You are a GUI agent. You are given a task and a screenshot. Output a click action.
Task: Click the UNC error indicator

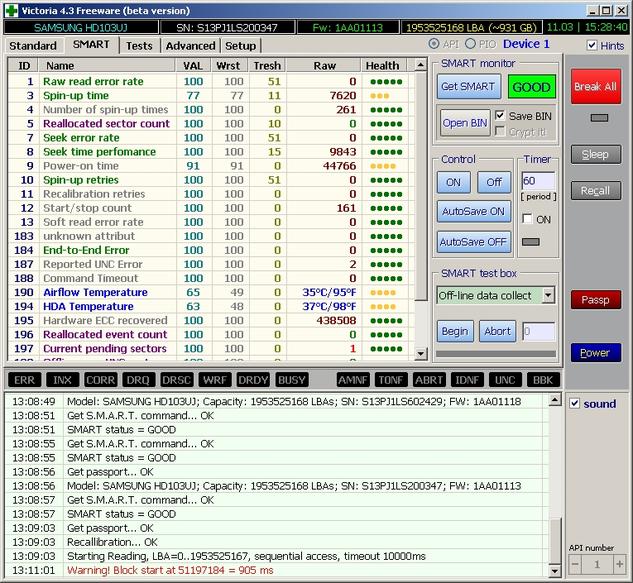(505, 380)
